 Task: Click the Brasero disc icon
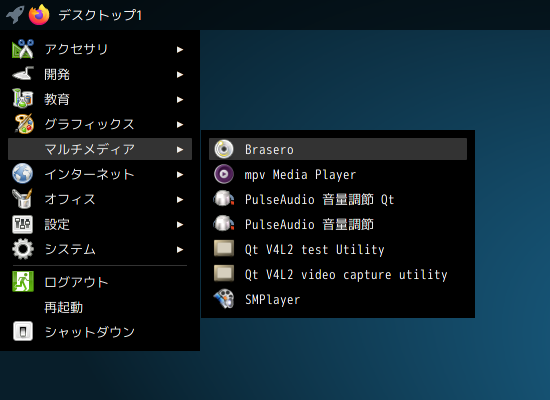coord(224,149)
